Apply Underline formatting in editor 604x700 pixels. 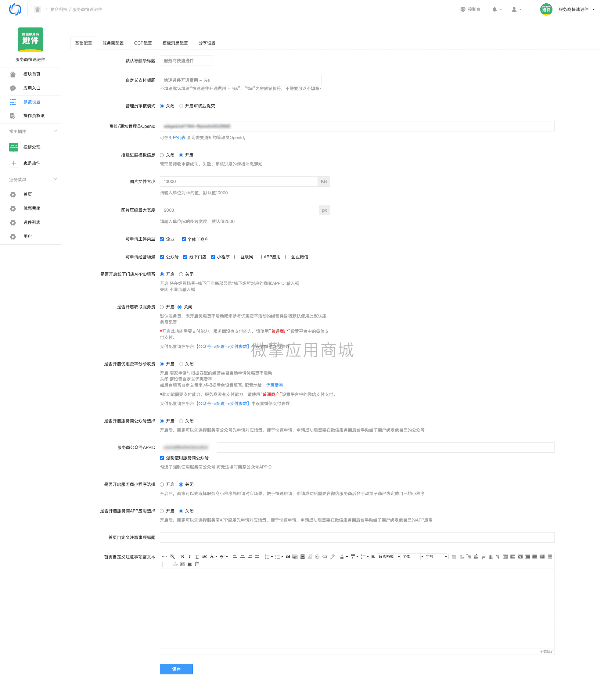(197, 557)
